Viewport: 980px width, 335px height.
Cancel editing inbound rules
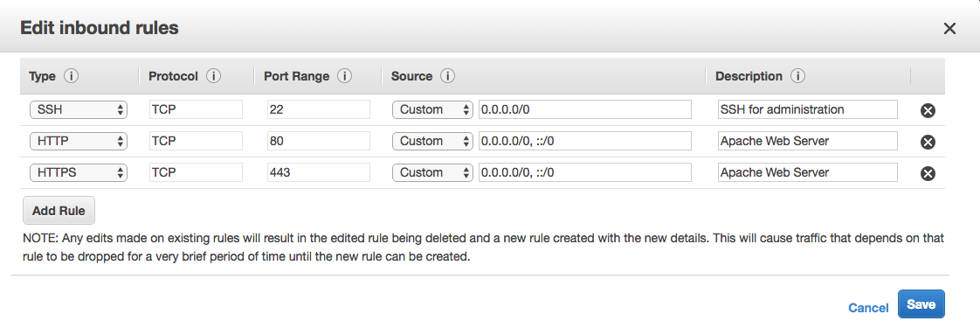(x=868, y=308)
